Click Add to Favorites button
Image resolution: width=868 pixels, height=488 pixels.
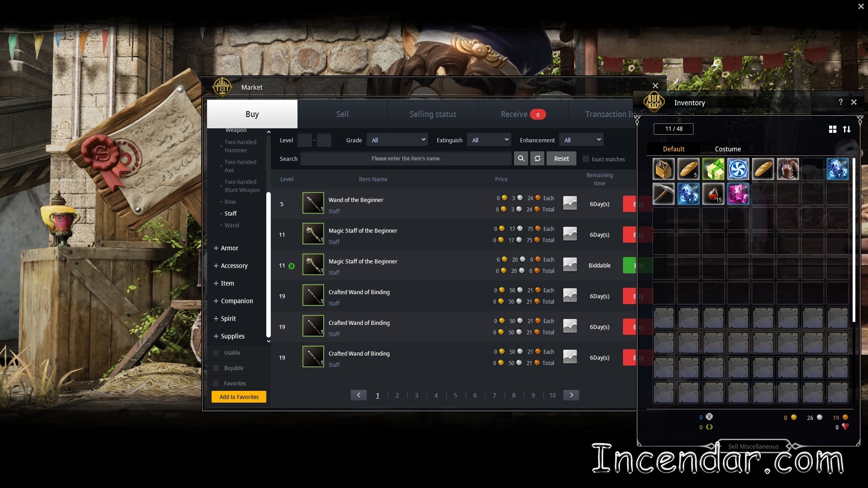pos(239,397)
